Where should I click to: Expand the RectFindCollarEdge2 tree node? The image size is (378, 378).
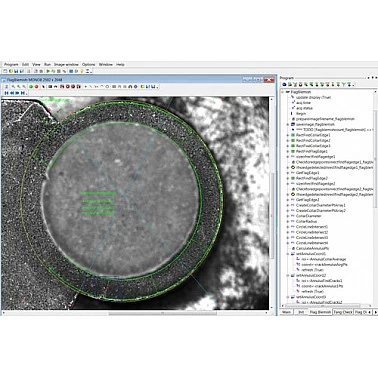(288, 140)
